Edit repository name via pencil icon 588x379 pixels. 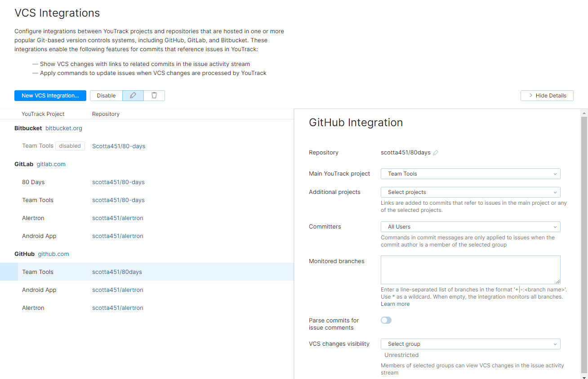pos(436,153)
